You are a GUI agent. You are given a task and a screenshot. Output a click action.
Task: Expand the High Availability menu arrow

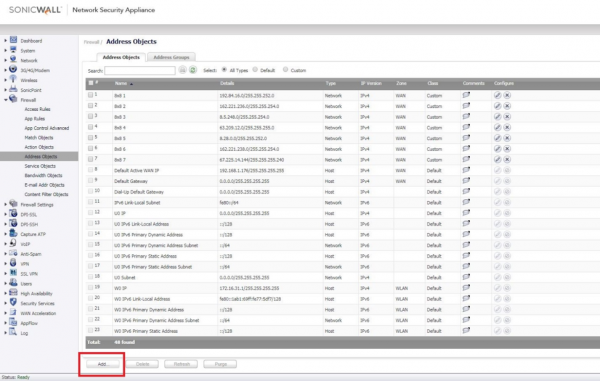point(5,293)
